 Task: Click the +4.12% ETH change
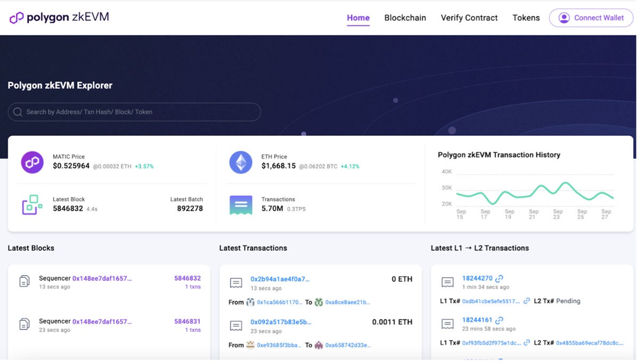click(x=350, y=167)
